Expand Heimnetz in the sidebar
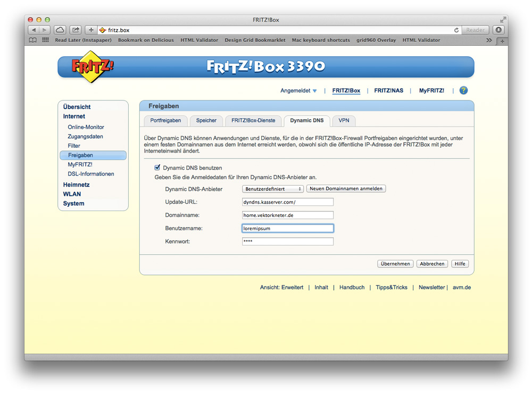The width and height of the screenshot is (532, 394). click(76, 185)
